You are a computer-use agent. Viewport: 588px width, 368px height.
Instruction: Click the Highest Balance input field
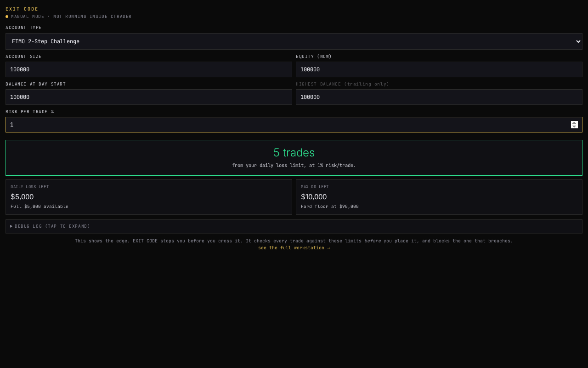click(439, 97)
